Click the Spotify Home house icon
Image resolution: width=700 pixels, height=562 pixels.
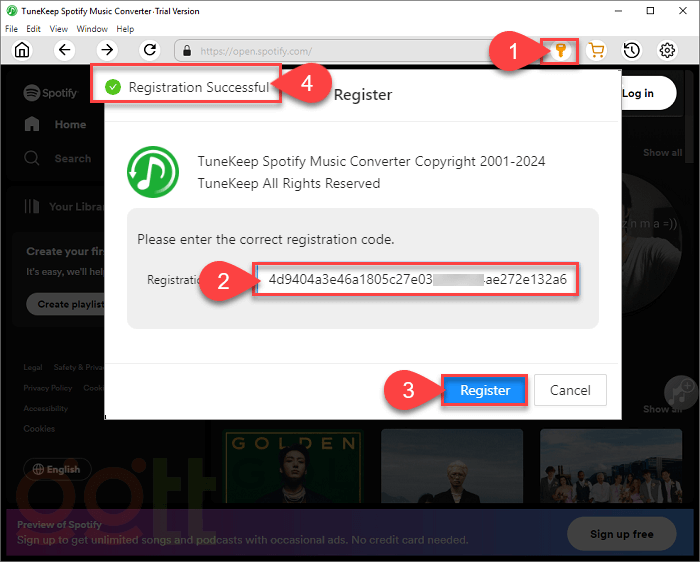[x=32, y=124]
